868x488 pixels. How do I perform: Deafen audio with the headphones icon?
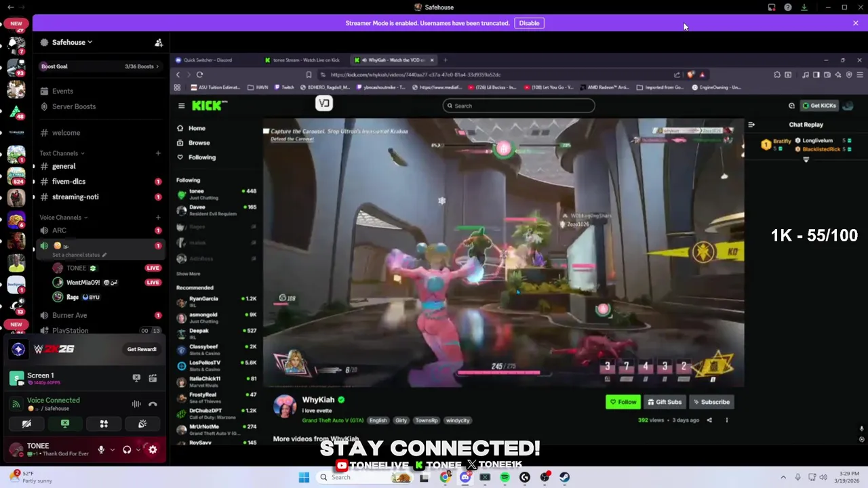(x=127, y=450)
